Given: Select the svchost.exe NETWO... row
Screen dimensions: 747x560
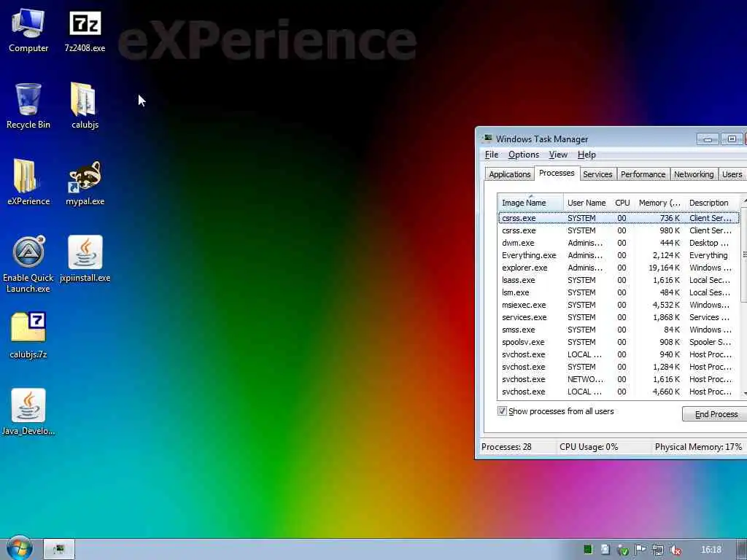Looking at the screenshot, I should coord(619,379).
